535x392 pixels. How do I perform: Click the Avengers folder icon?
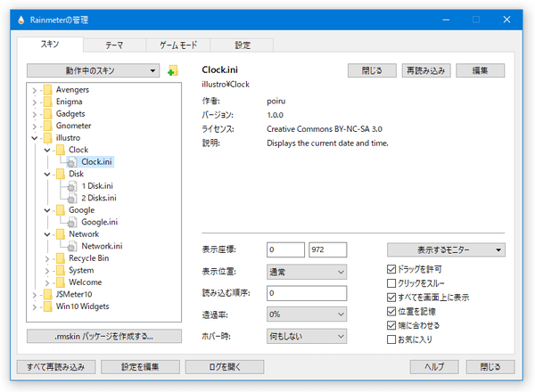48,90
